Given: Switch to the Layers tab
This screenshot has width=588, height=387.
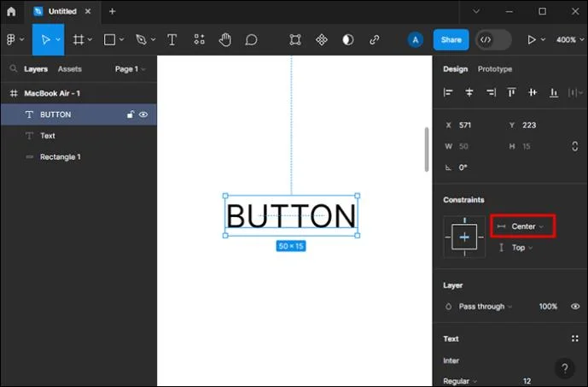Looking at the screenshot, I should [x=36, y=69].
